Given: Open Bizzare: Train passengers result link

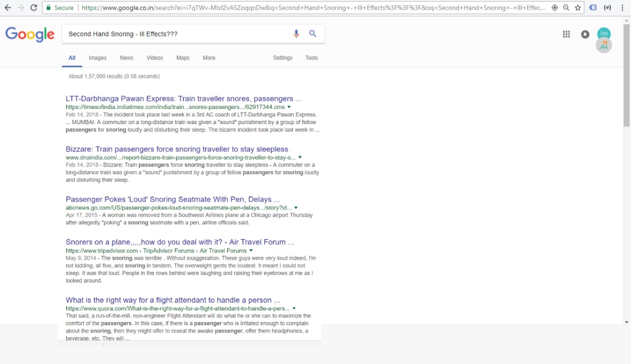Looking at the screenshot, I should 177,149.
